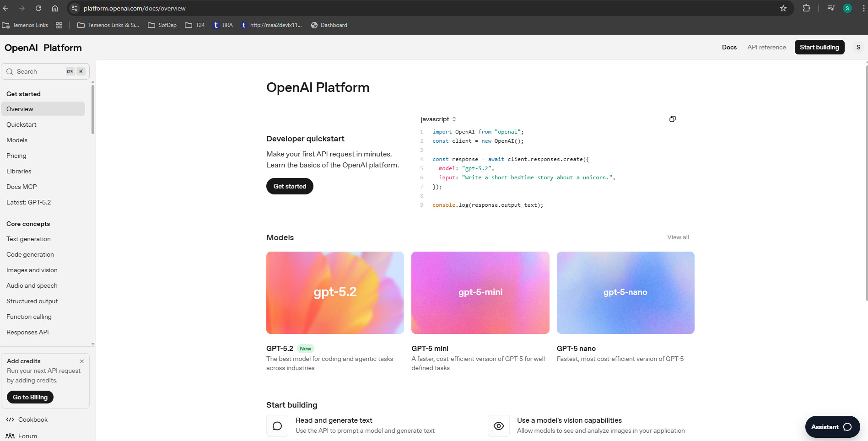Open the Assistant chat button
868x441 pixels.
[x=832, y=427]
